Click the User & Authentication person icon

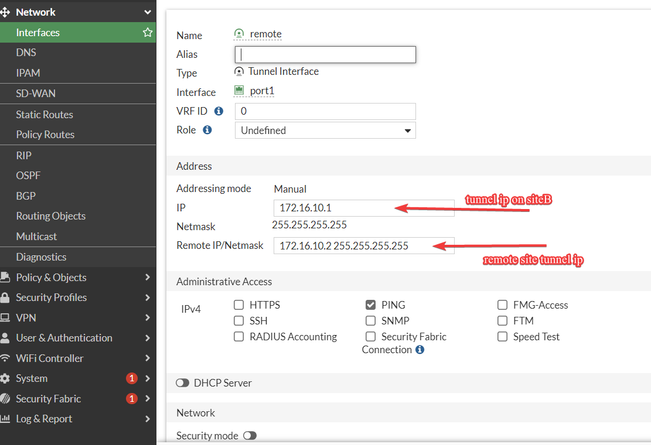[5, 337]
